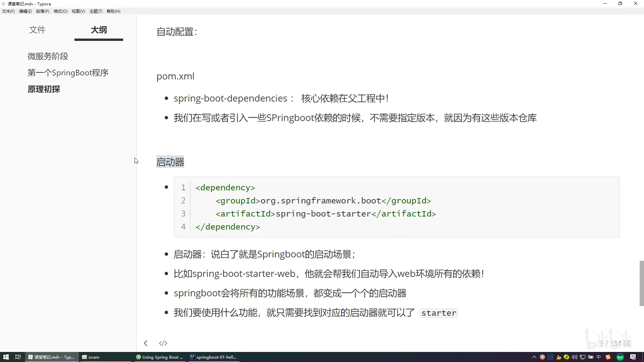Click the Task View taskbar icon
Image resolution: width=644 pixels, height=362 pixels.
(x=18, y=357)
